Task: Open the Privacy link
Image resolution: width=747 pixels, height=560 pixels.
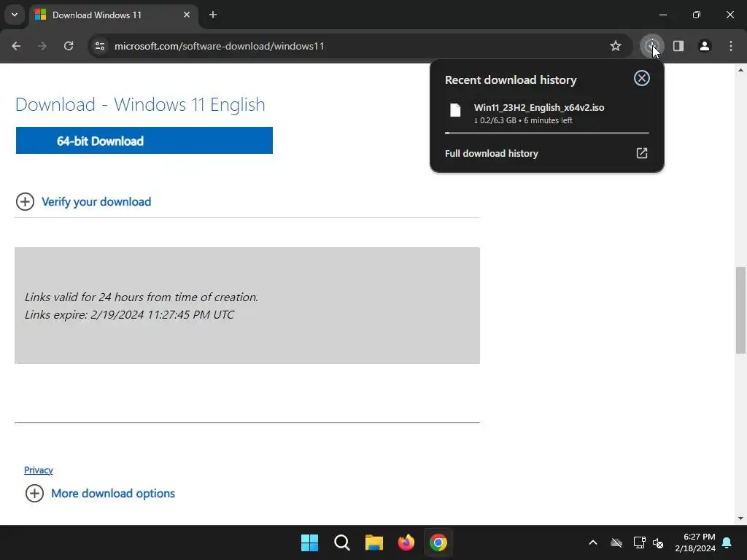Action: tap(39, 470)
